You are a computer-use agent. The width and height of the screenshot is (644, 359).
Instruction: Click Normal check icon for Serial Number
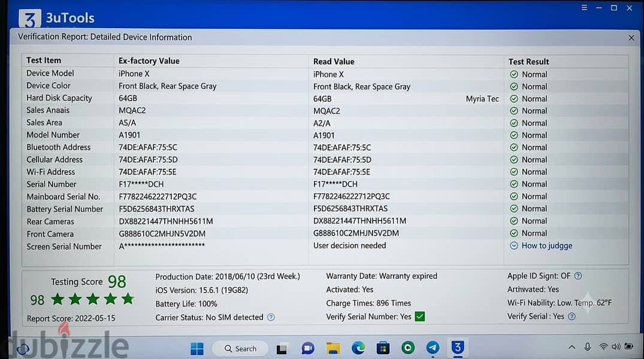(514, 184)
